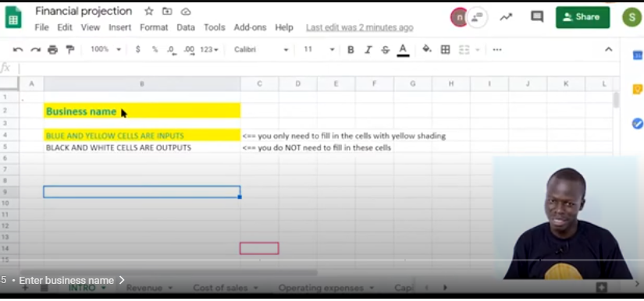Open the font size 11 dropdown
Image resolution: width=644 pixels, height=301 pixels.
[319, 50]
